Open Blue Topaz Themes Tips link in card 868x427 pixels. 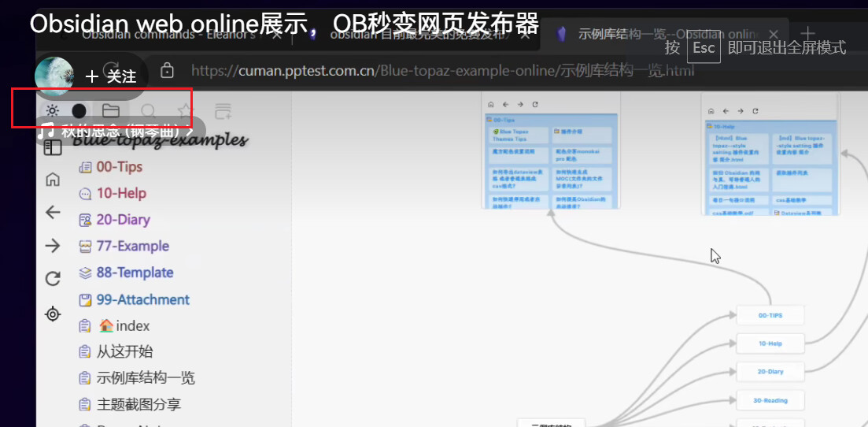[518, 136]
